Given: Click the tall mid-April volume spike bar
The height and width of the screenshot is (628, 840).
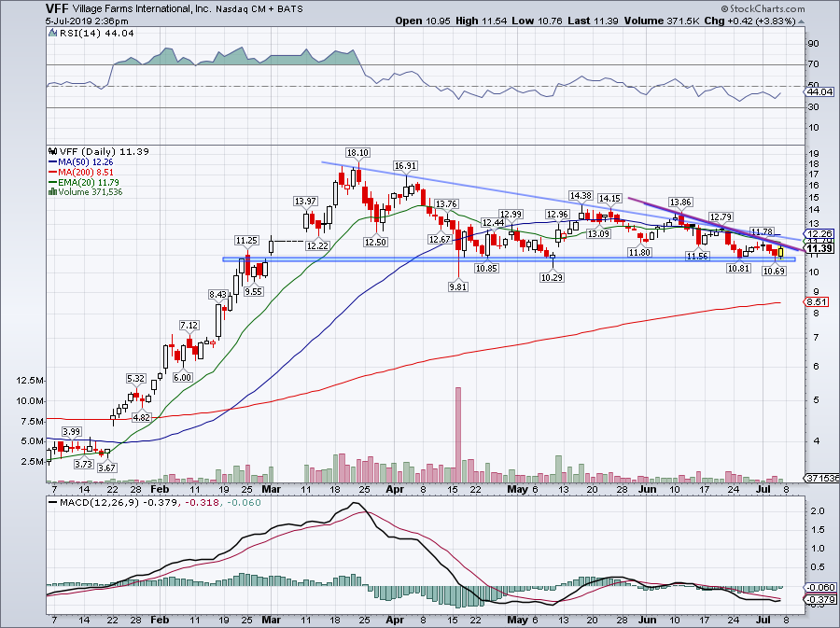Looking at the screenshot, I should [x=458, y=435].
